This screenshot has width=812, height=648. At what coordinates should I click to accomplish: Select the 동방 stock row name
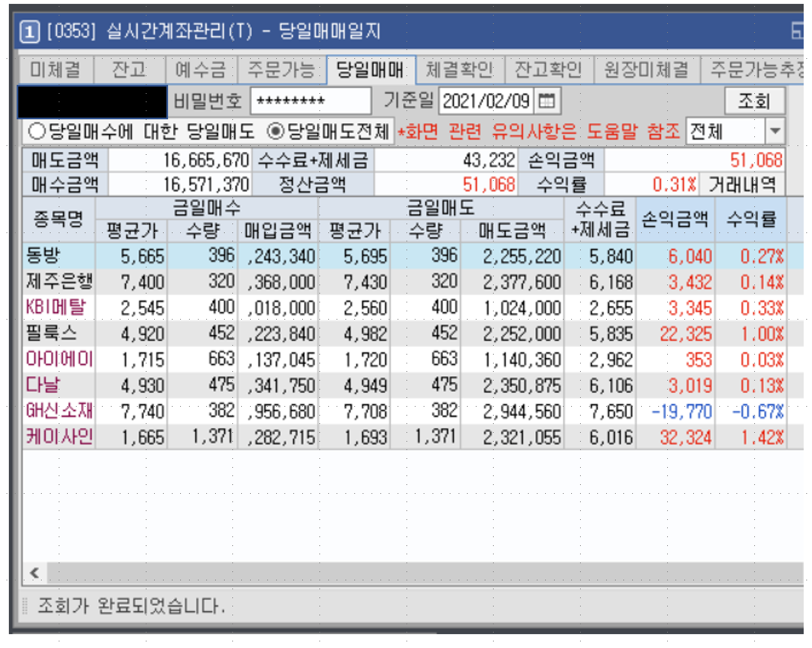43,256
